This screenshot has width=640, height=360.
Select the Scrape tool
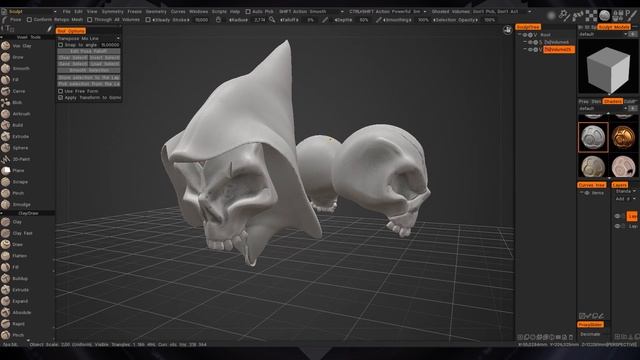15,182
